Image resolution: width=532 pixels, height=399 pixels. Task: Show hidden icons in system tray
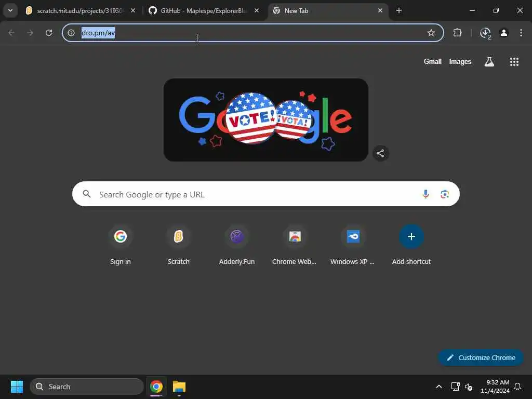(438, 387)
